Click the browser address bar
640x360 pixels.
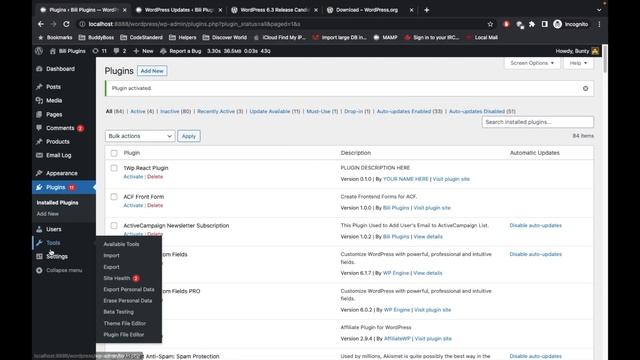[x=282, y=24]
